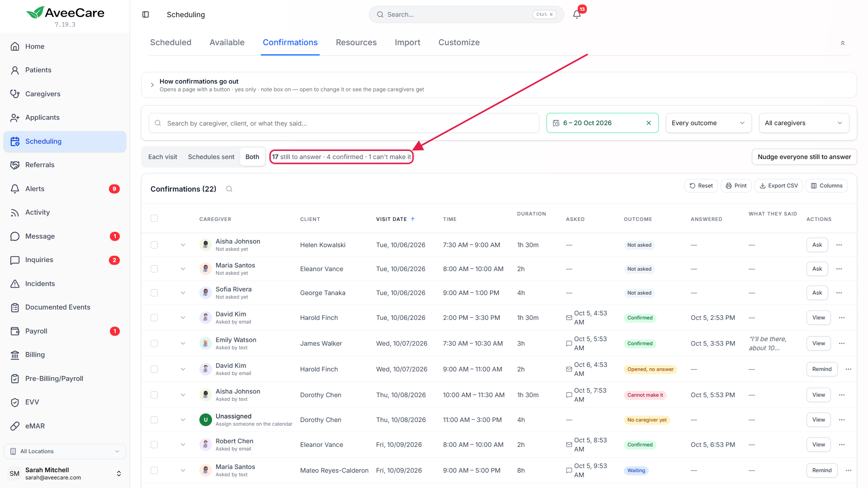Viewport: 868px width, 488px height.
Task: Select all rows with header checkbox
Action: point(154,218)
